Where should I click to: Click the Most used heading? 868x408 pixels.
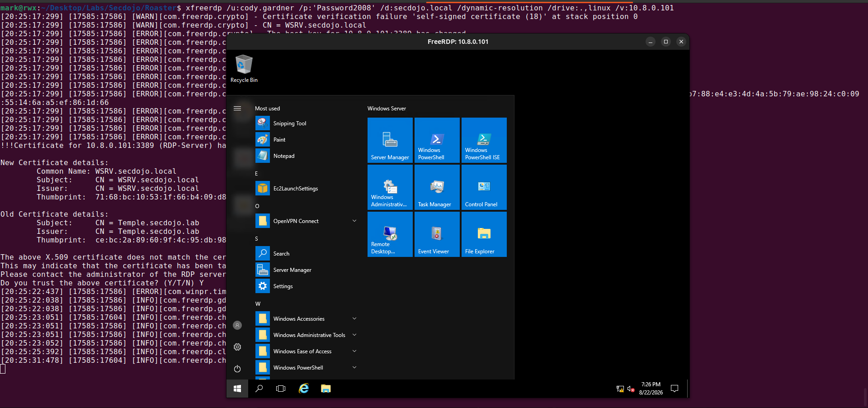pos(267,109)
